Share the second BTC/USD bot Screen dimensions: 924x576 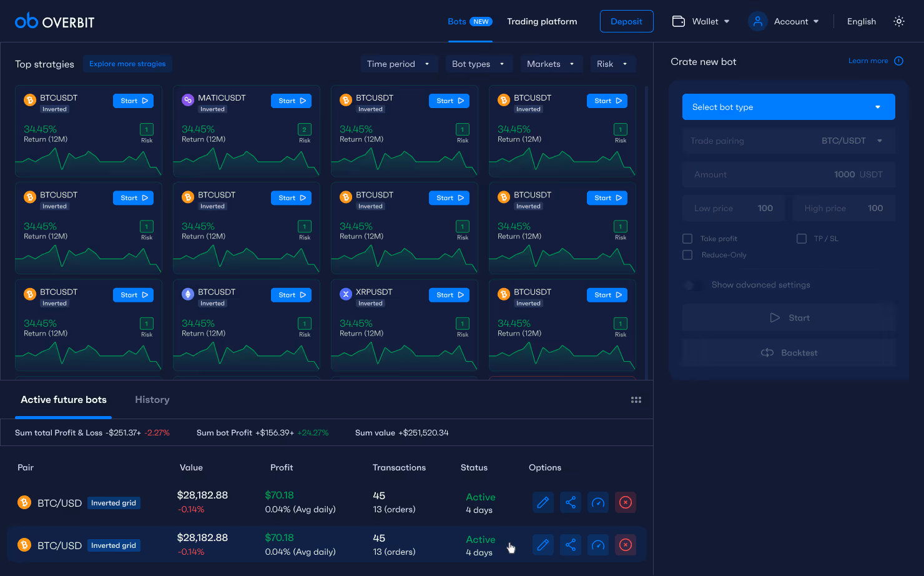click(571, 545)
